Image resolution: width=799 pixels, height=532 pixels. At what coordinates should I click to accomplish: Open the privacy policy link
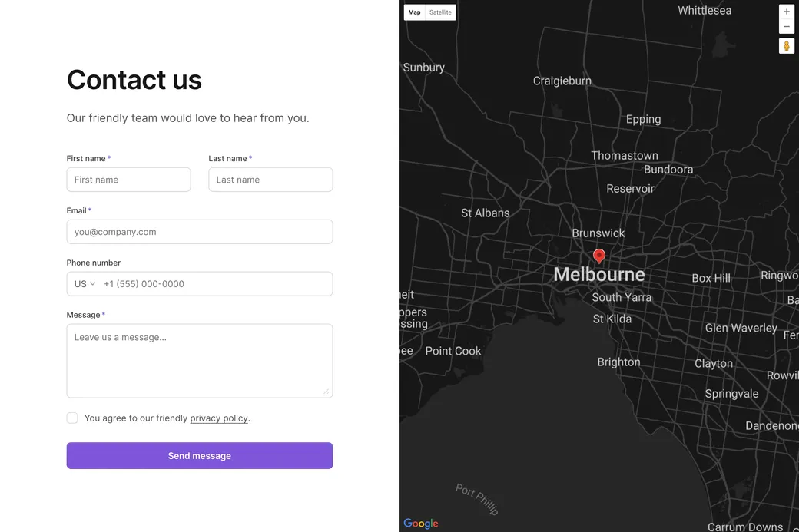point(219,418)
